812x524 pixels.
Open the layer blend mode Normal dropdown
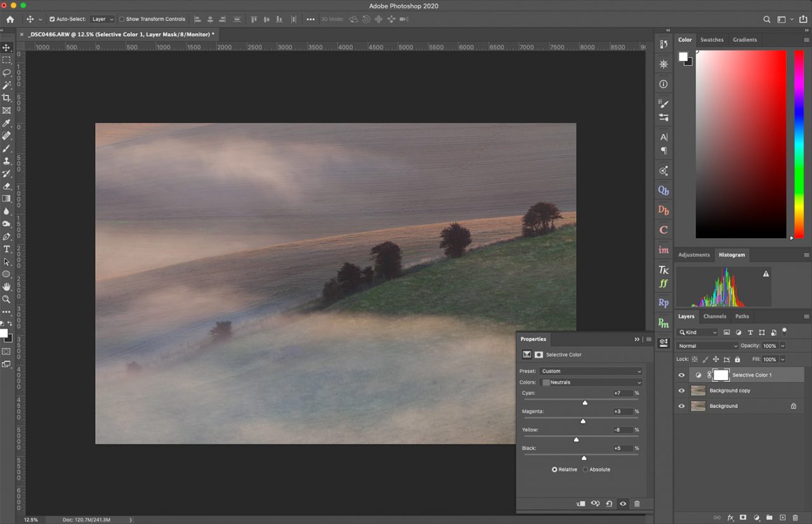click(706, 345)
